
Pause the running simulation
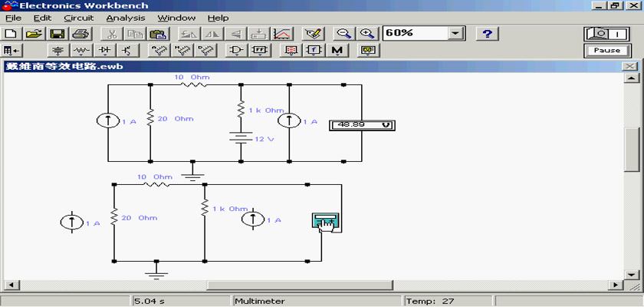click(x=606, y=51)
